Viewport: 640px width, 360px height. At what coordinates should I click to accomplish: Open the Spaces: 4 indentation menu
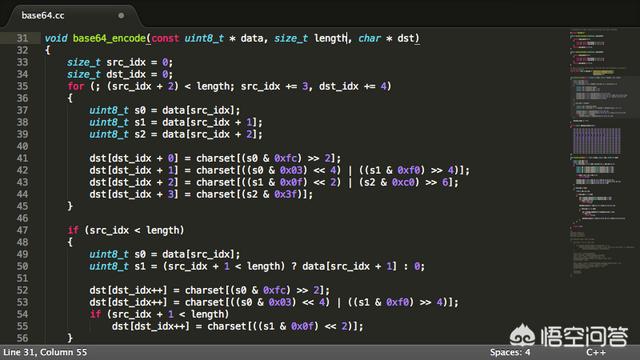[510, 352]
